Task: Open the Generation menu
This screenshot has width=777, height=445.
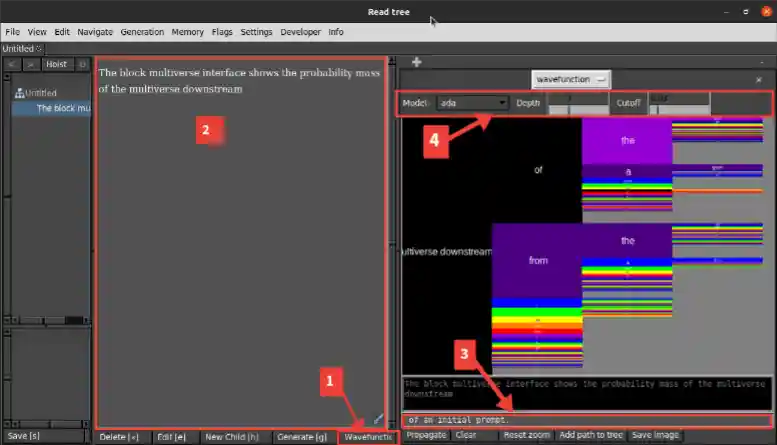Action: (x=142, y=32)
